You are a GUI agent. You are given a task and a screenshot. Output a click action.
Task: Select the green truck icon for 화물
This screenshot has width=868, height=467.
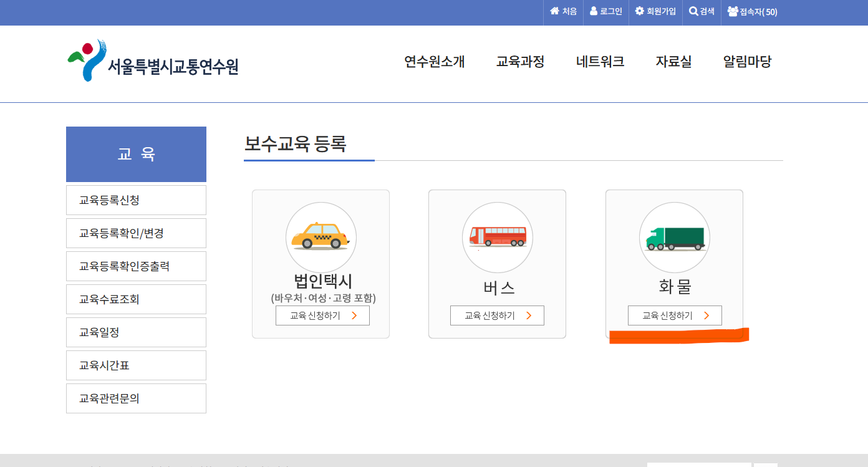coord(674,237)
